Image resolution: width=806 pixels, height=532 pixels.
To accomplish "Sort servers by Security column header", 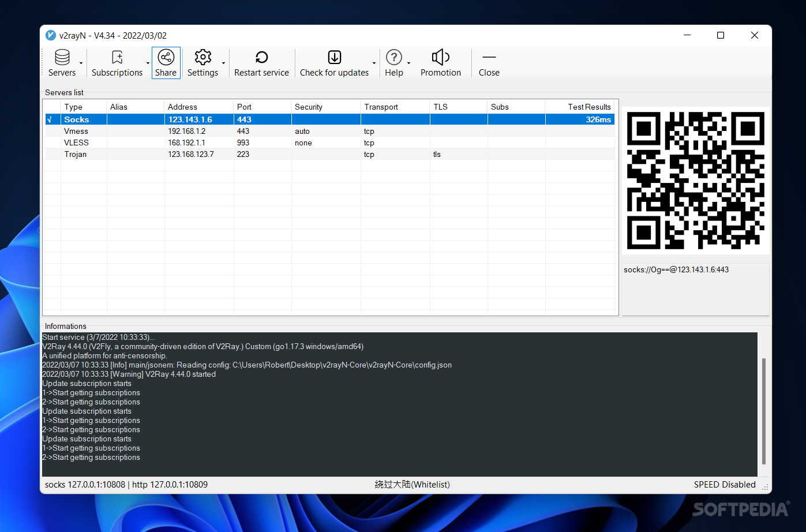I will pyautogui.click(x=326, y=107).
